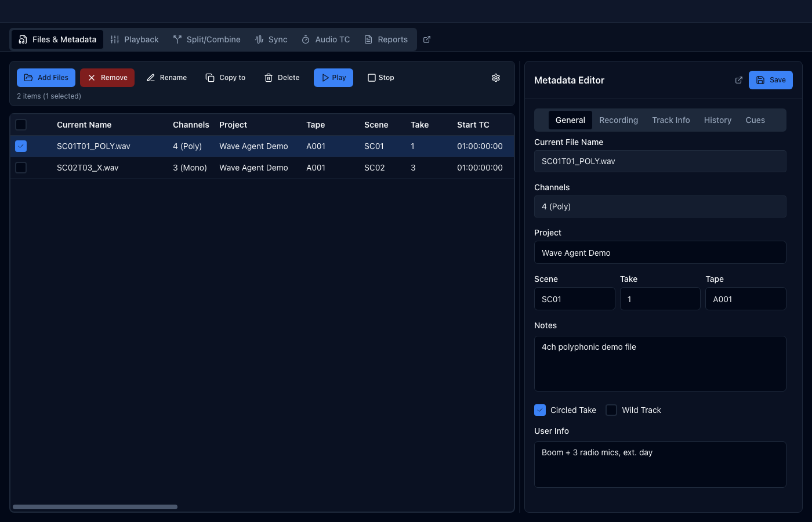Open the Reports tab
The image size is (812, 522).
(x=386, y=39)
